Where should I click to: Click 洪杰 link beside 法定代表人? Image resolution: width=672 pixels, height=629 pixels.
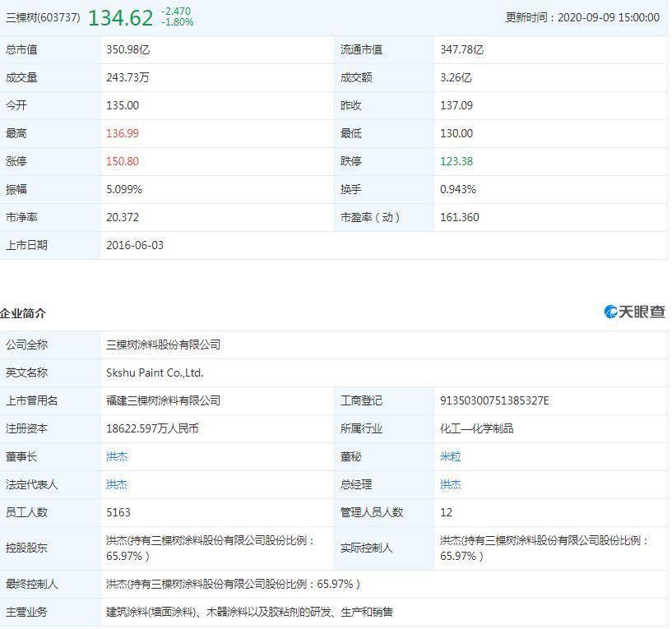[117, 484]
